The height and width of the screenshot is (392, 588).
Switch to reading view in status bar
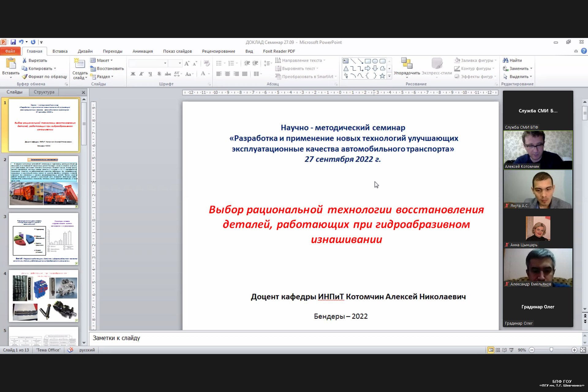click(x=504, y=350)
